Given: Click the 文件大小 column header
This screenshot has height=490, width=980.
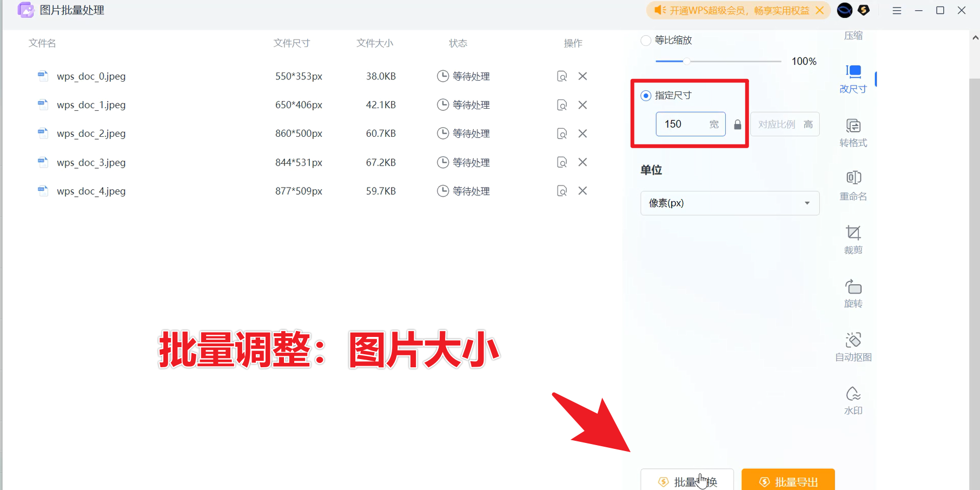Looking at the screenshot, I should (x=375, y=43).
